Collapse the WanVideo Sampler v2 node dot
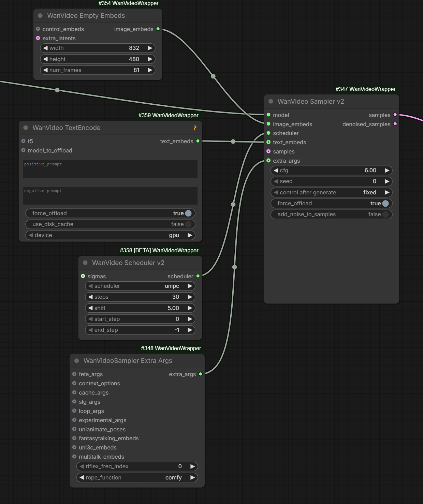This screenshot has height=504, width=423. (271, 101)
